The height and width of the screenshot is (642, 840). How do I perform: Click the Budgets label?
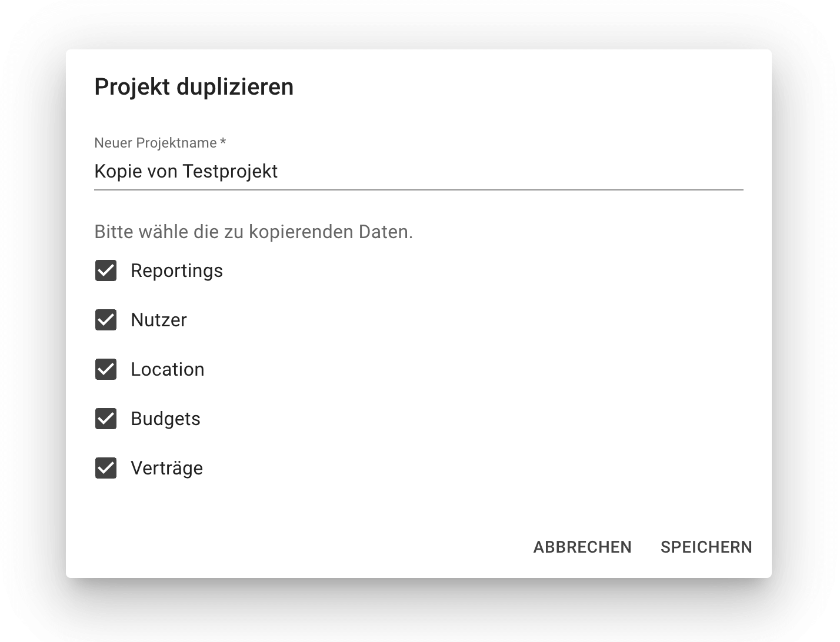[165, 419]
